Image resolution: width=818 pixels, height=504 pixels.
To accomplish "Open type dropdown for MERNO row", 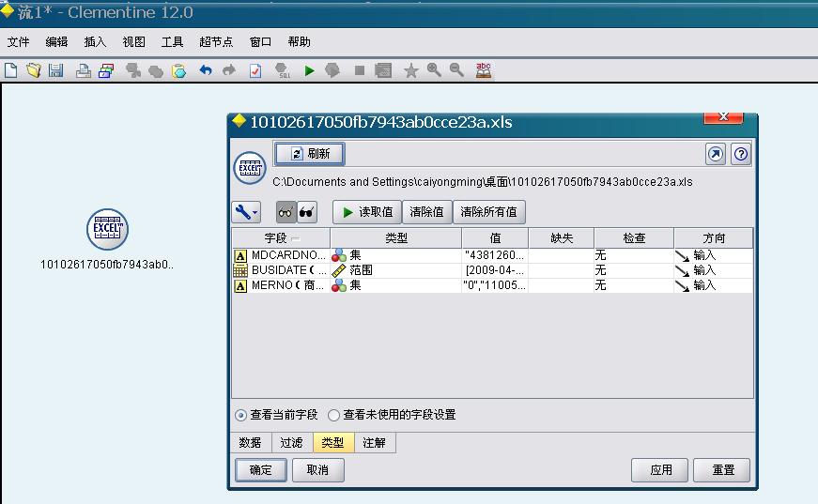I will (395, 285).
